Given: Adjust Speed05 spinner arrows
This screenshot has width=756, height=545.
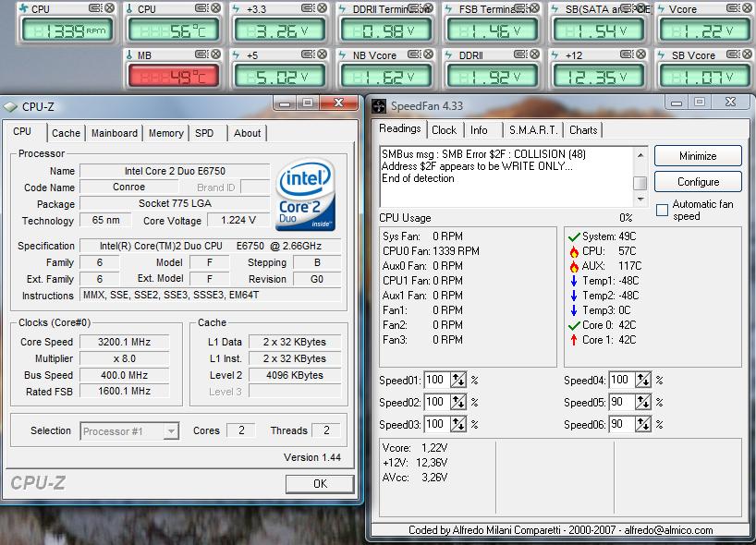Looking at the screenshot, I should [x=643, y=402].
